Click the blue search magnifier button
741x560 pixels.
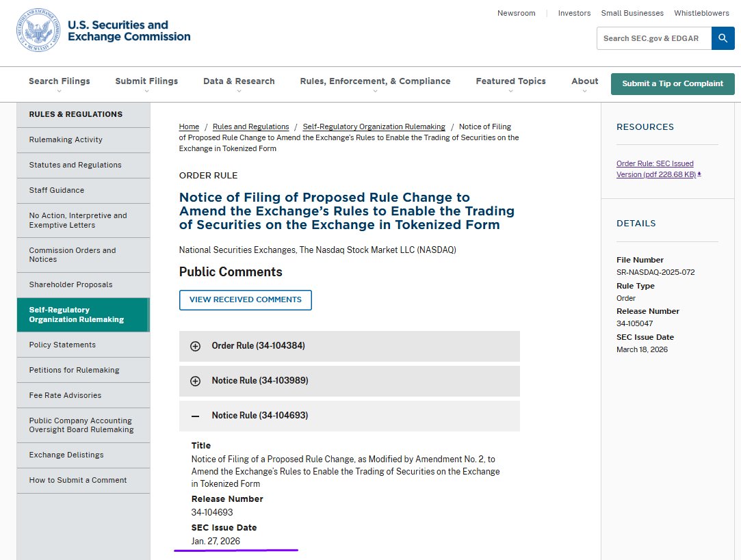pyautogui.click(x=723, y=38)
